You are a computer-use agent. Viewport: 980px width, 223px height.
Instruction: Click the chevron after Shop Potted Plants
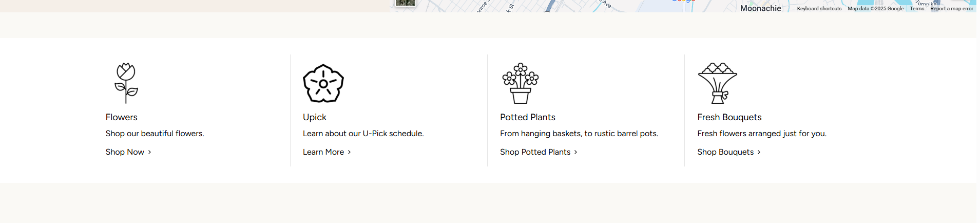(575, 152)
